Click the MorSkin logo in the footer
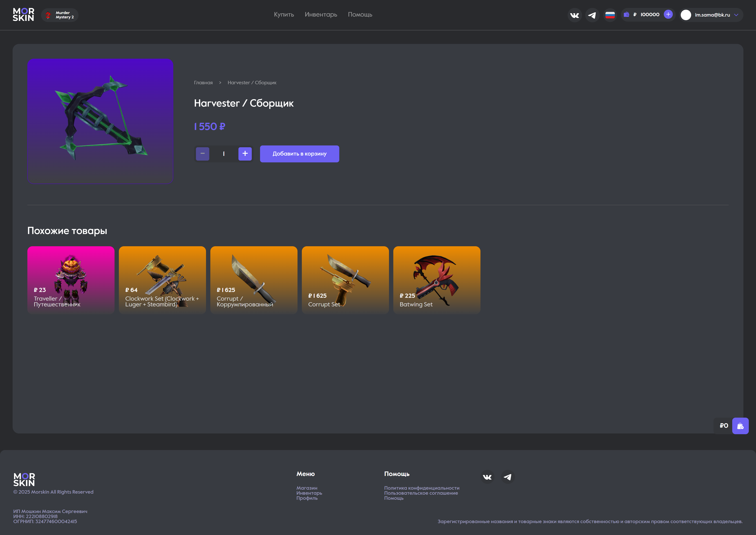This screenshot has width=756, height=535. [24, 480]
